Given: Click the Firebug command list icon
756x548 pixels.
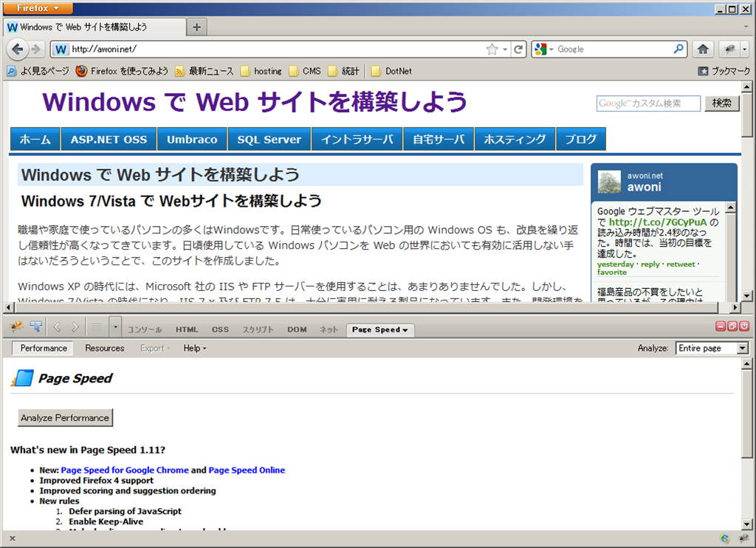Looking at the screenshot, I should 97,328.
